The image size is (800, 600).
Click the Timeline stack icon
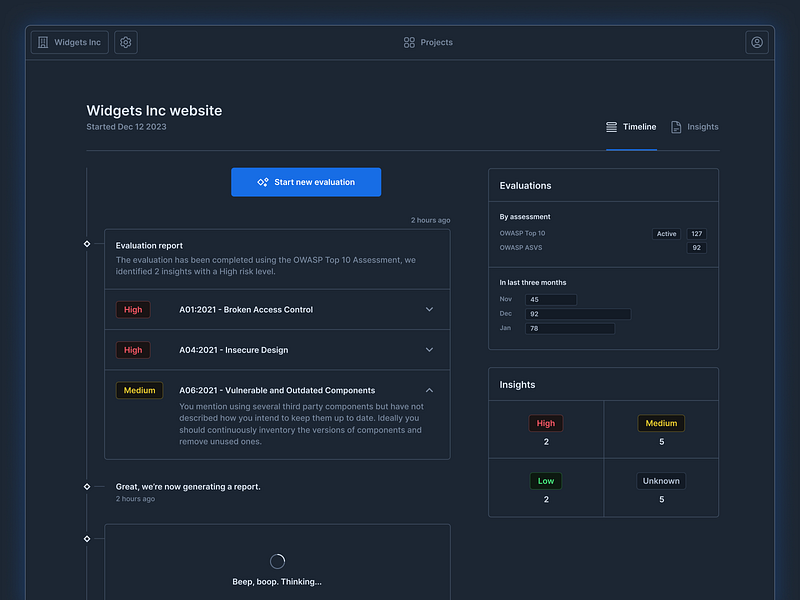click(x=611, y=127)
